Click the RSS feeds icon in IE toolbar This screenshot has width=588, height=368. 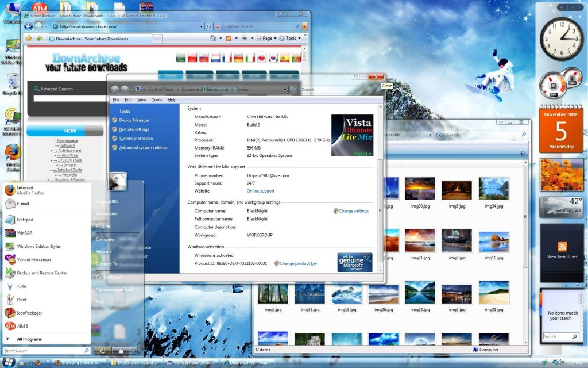[x=229, y=39]
